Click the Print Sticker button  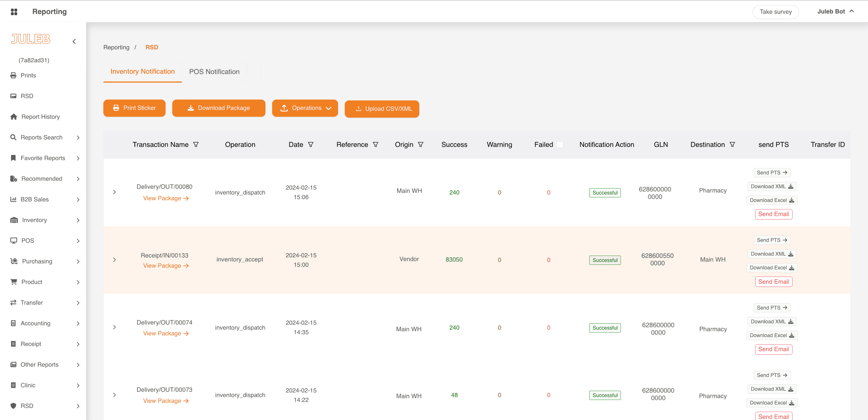134,108
